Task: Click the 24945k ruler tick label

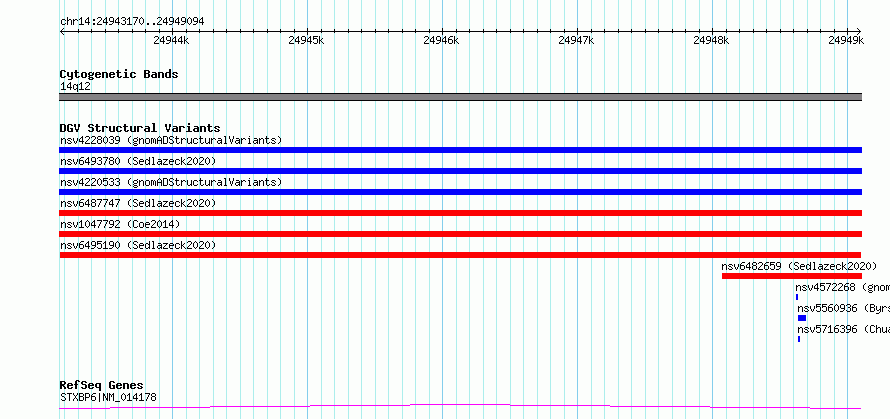Action: click(306, 40)
